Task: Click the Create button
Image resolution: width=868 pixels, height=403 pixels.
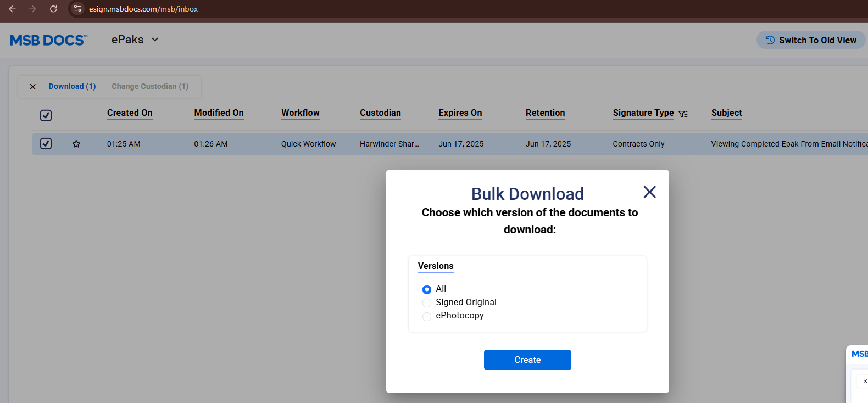Action: [527, 360]
